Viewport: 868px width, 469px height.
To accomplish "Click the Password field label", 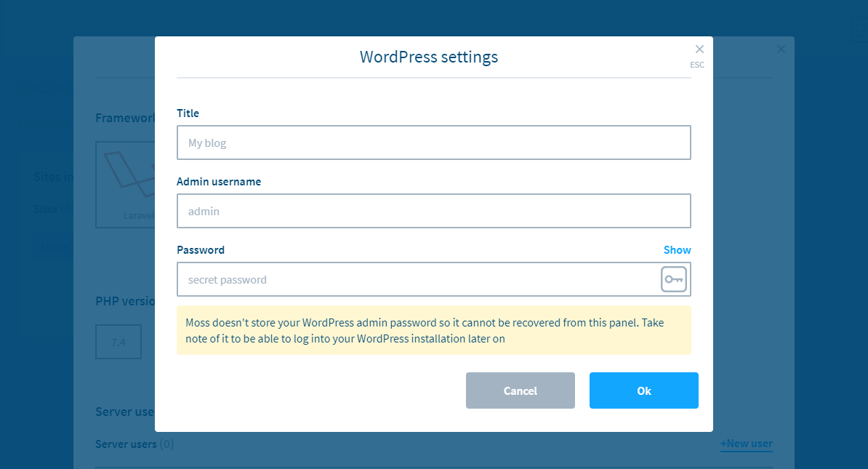I will pyautogui.click(x=201, y=249).
